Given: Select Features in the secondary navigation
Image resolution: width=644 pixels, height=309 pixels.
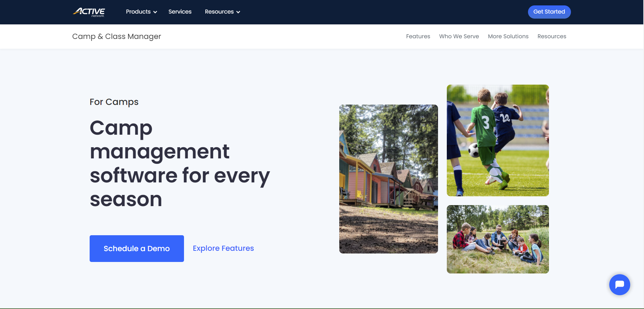Looking at the screenshot, I should pyautogui.click(x=418, y=36).
